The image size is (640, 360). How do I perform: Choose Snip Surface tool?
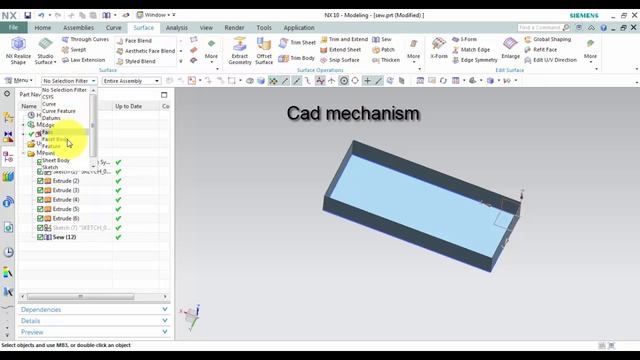click(340, 60)
